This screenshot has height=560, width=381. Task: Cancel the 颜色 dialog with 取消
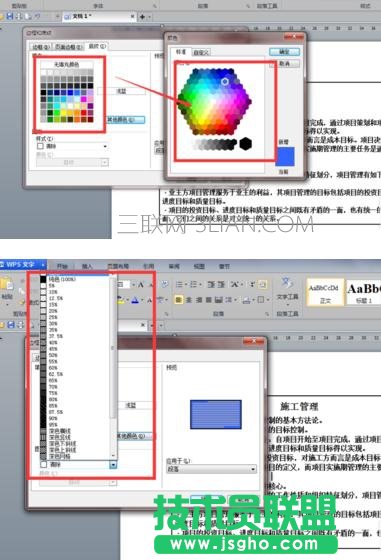284,64
